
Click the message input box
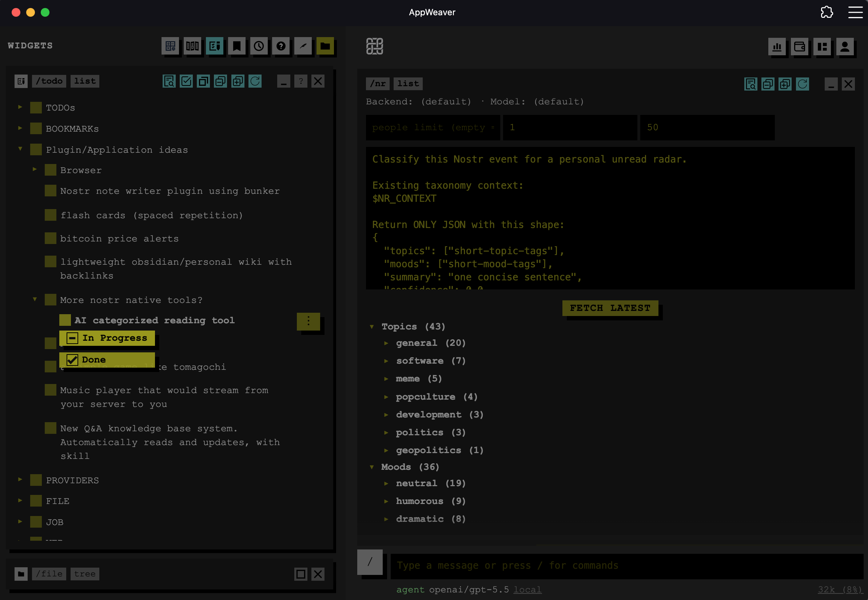[x=627, y=566]
